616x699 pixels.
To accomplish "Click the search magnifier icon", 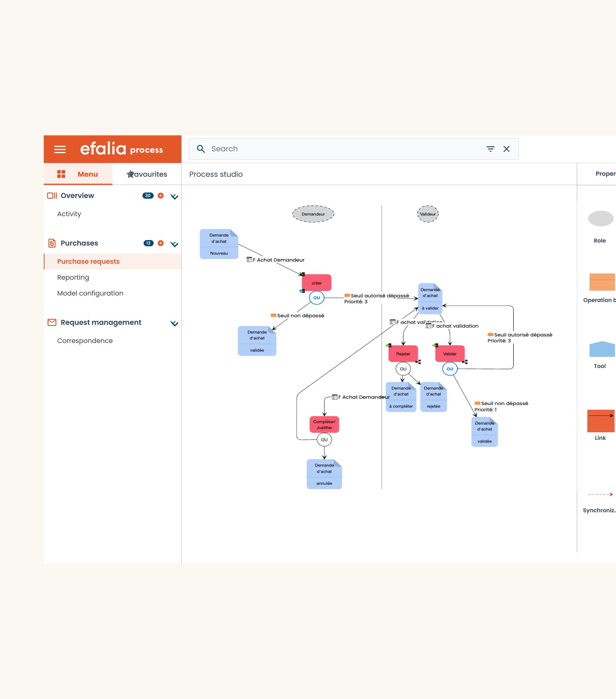I will click(201, 149).
